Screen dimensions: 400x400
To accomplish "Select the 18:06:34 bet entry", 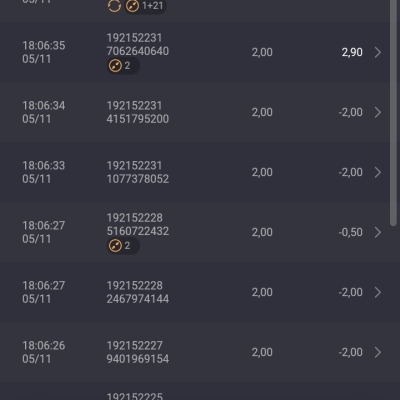I will (x=194, y=112).
